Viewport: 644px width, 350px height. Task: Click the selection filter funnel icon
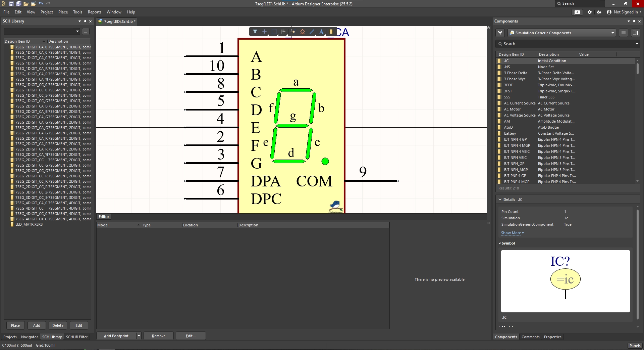click(255, 32)
